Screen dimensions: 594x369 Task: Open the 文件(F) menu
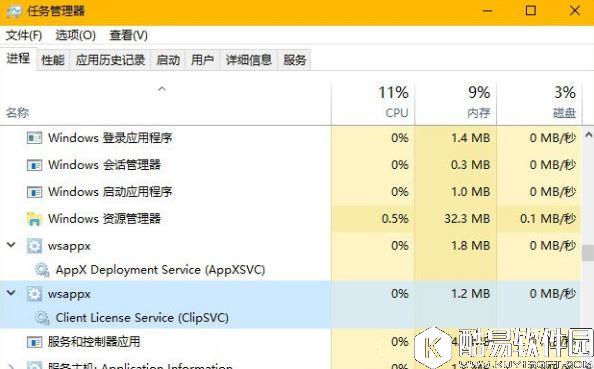point(23,35)
